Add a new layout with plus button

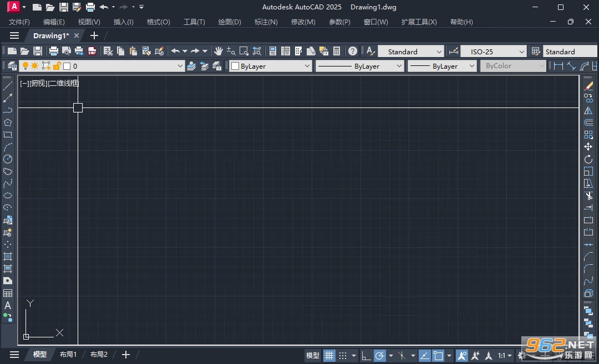(126, 355)
